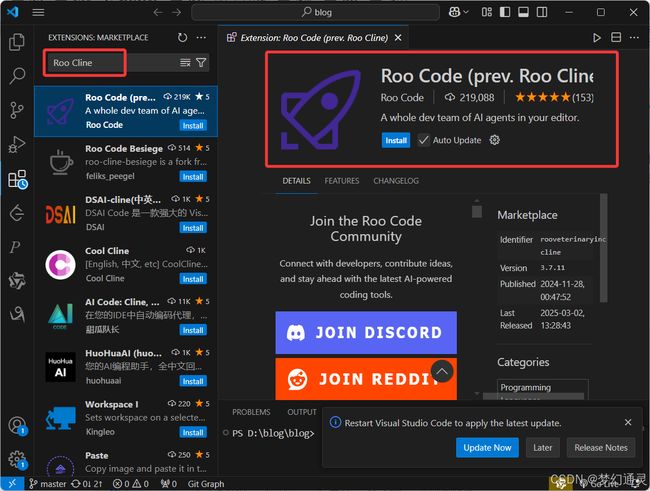
Task: Go back using the navigation arrow
Action: click(x=158, y=12)
